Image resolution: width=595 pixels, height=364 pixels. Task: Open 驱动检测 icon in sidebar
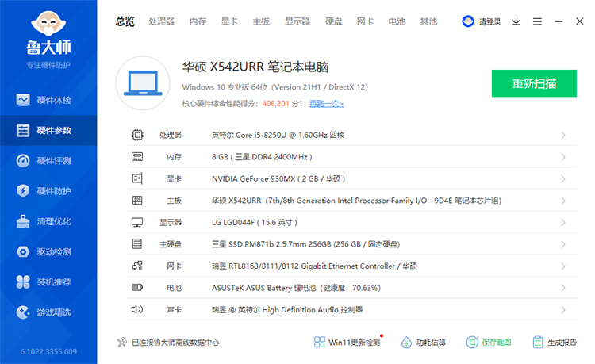click(x=23, y=251)
